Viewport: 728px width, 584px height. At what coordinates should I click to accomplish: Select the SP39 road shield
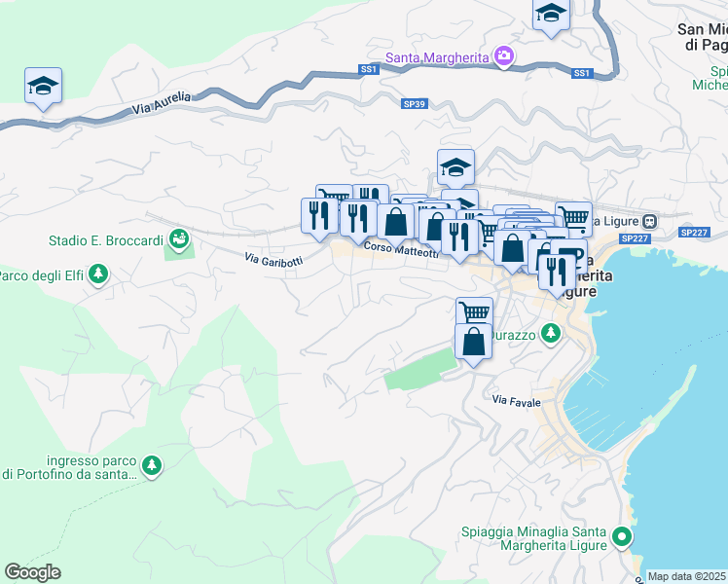pos(415,103)
